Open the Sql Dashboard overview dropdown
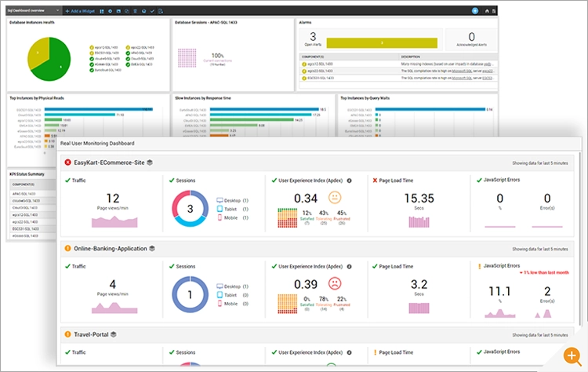 (34, 10)
